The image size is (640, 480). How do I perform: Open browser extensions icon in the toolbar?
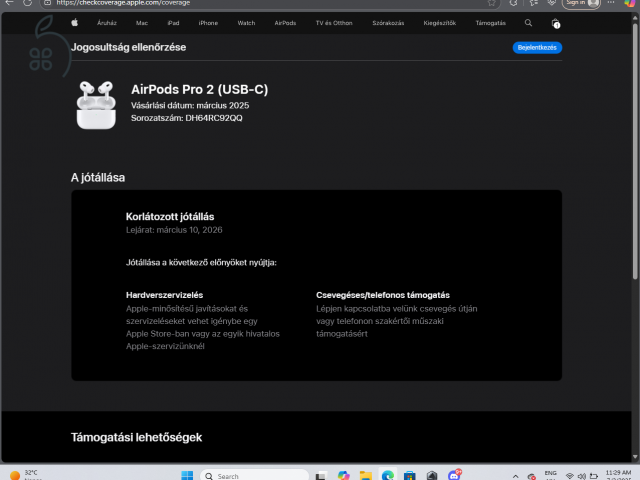point(513,2)
